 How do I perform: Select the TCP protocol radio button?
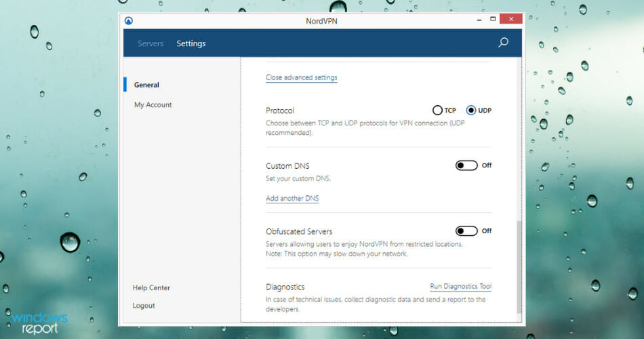(x=437, y=110)
